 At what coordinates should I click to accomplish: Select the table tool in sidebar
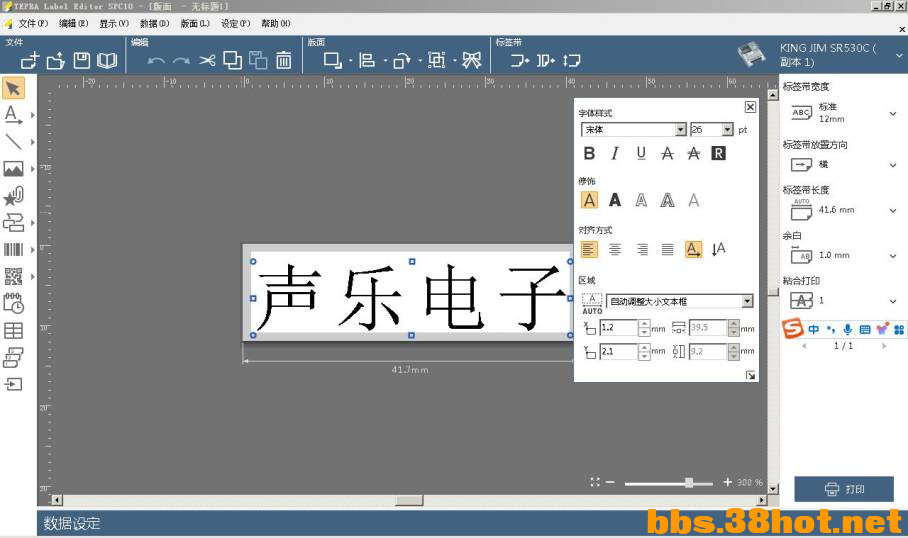click(x=14, y=330)
